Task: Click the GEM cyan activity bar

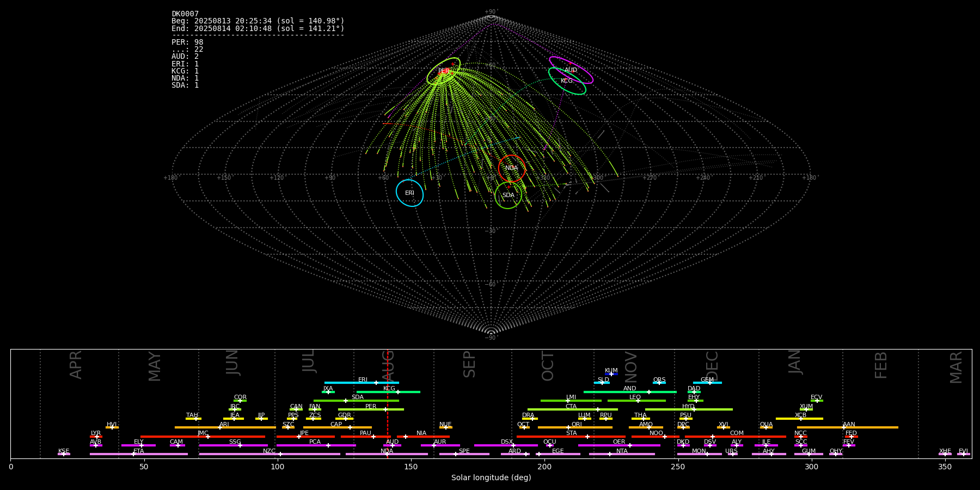Action: (x=707, y=383)
